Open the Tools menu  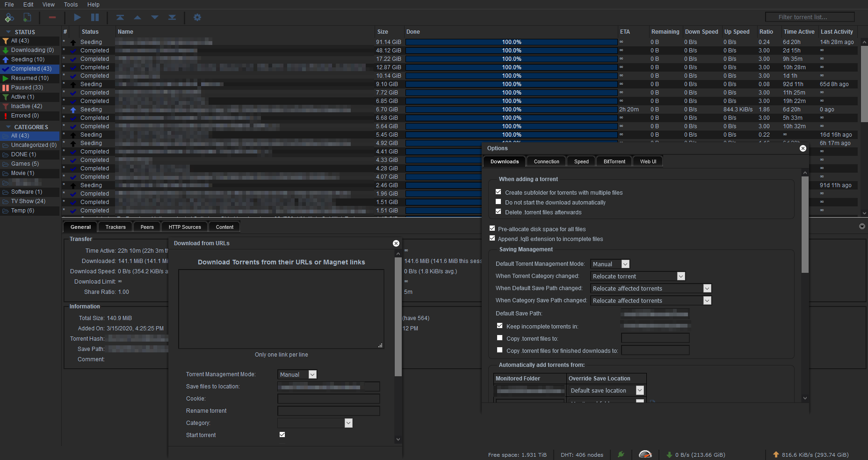[x=71, y=5]
